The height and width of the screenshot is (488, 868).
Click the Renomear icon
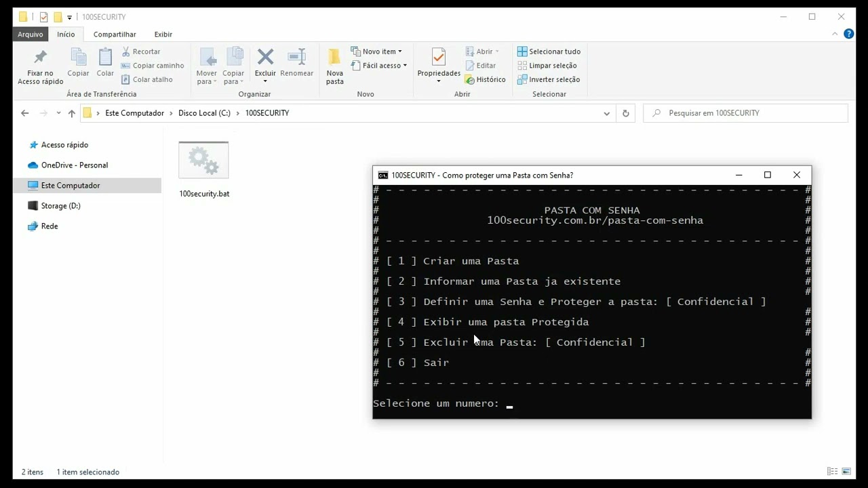point(297,57)
